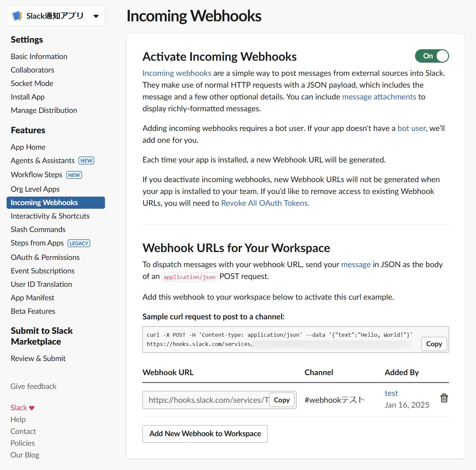The image size is (476, 470).
Task: Copy the webhook URL in the table
Action: pyautogui.click(x=282, y=400)
